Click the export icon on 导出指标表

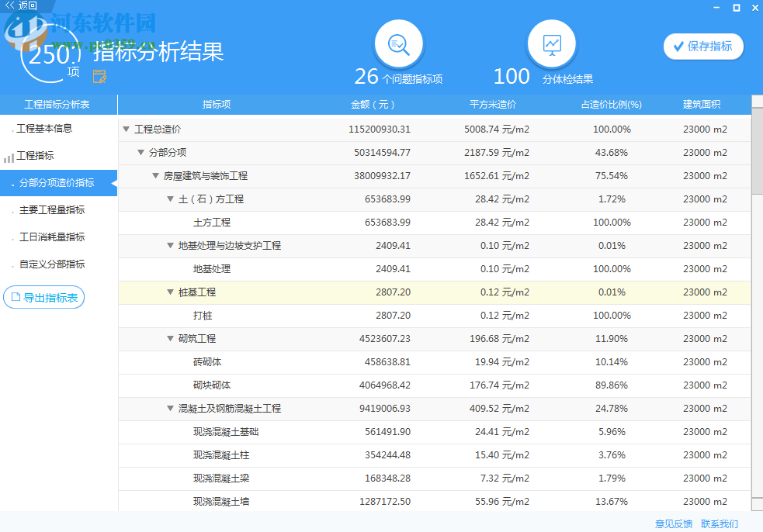click(18, 297)
